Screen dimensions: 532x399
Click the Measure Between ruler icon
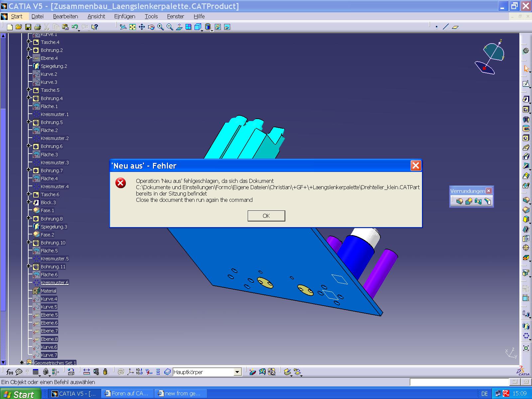87,372
